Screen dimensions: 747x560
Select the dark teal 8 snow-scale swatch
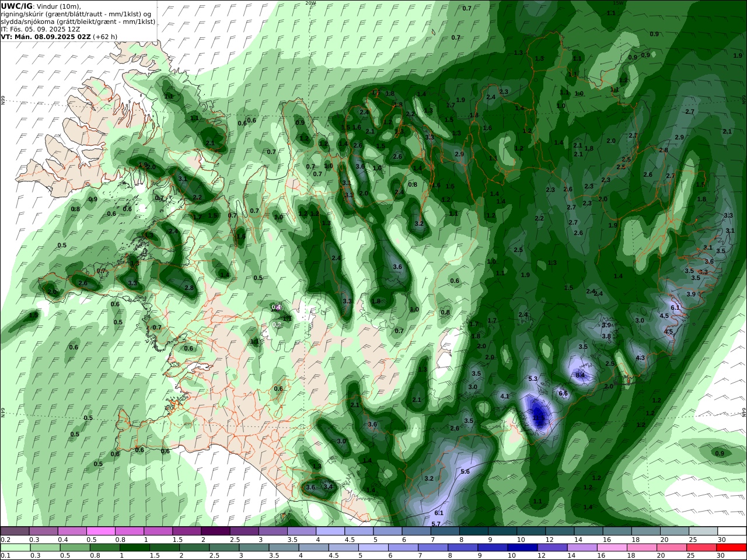point(473,531)
